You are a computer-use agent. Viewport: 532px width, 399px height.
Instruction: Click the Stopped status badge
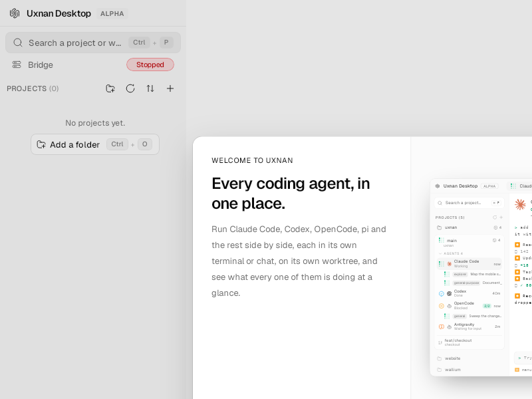tap(150, 65)
